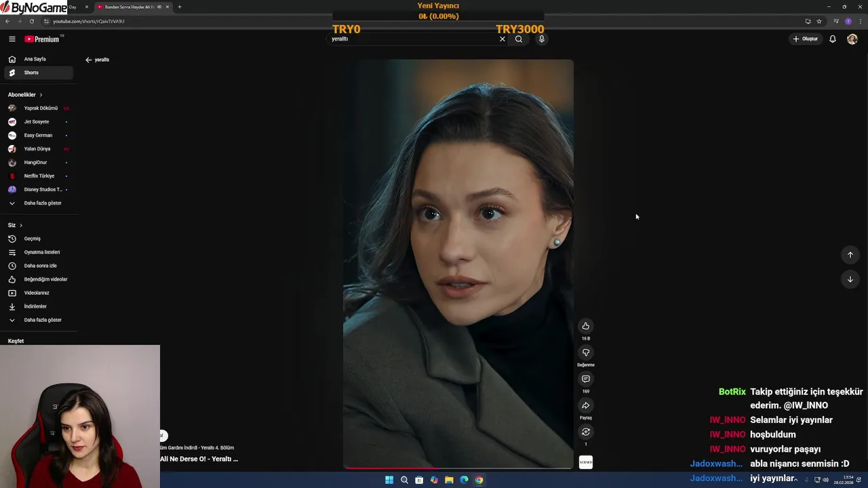Open Chrome three-dot menu

coord(861,21)
